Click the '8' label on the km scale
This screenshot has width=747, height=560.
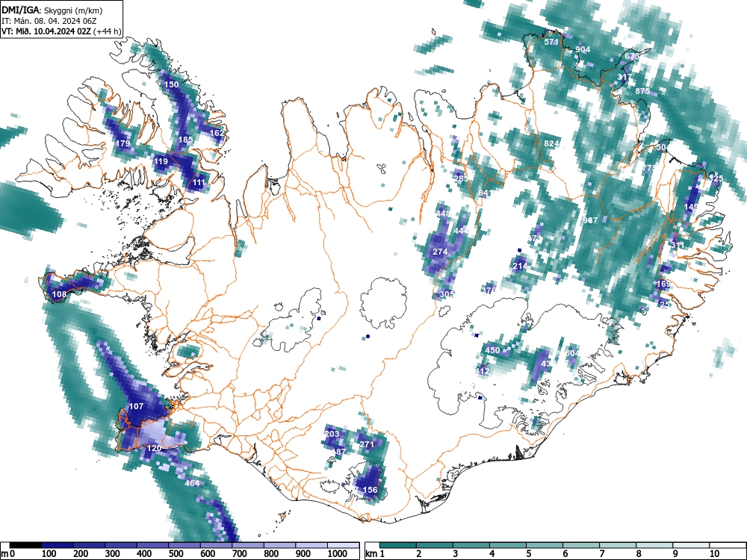coord(639,553)
